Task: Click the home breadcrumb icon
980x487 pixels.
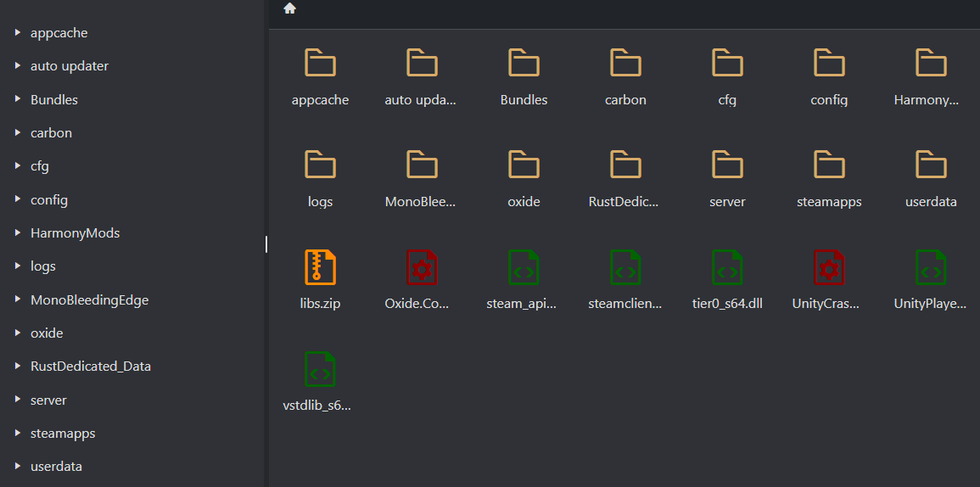Action: pos(289,8)
